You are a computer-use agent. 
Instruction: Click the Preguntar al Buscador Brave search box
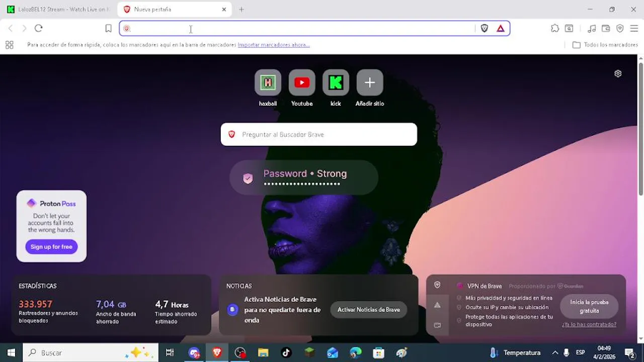pos(319,134)
